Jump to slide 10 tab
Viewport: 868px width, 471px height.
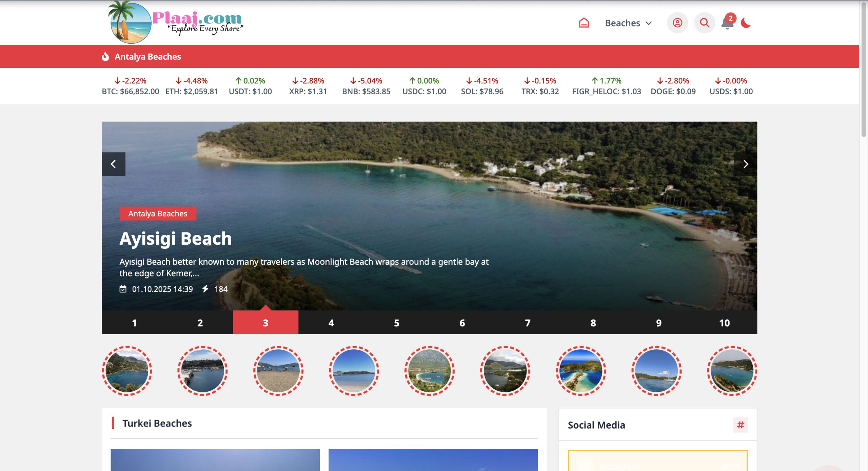coord(724,323)
